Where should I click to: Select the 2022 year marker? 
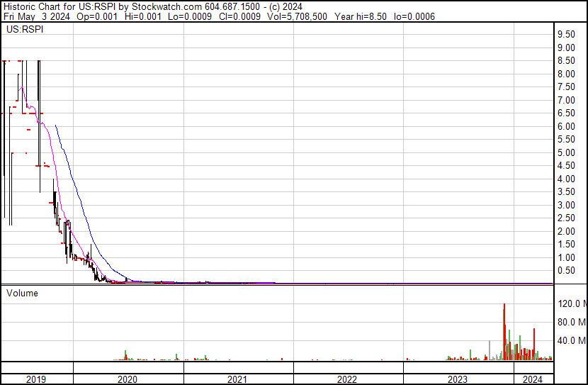[348, 379]
